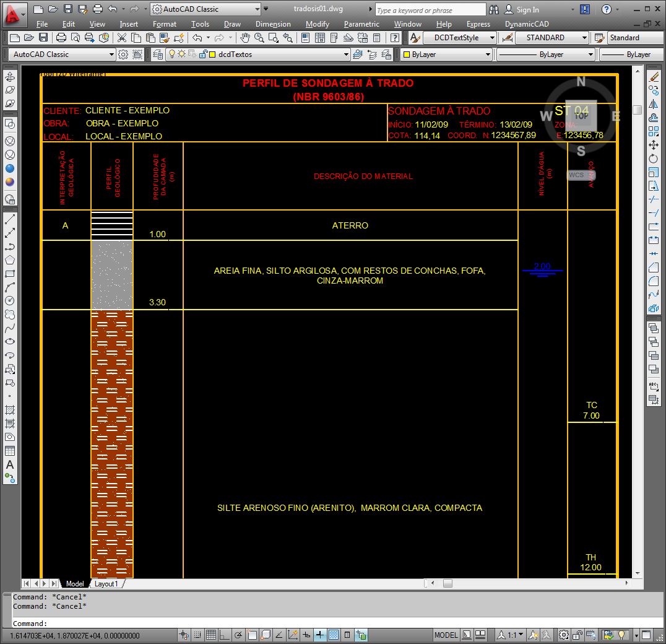The height and width of the screenshot is (644, 666).
Task: Select the Multiline Text tool
Action: pyautogui.click(x=10, y=464)
